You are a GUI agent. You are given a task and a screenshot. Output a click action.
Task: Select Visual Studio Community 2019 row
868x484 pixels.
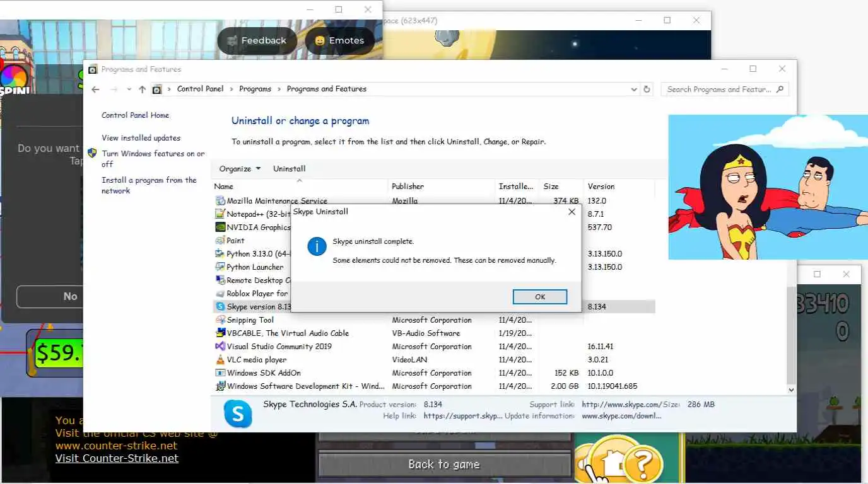pos(433,347)
